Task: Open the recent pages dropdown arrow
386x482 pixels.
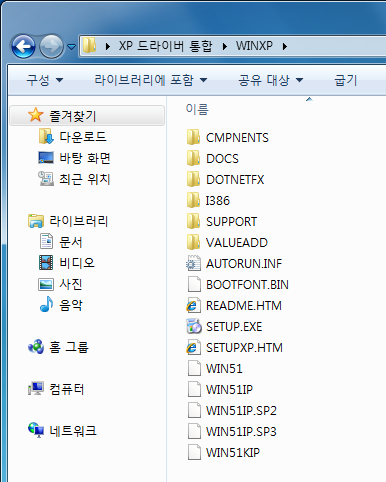Action: click(x=71, y=47)
